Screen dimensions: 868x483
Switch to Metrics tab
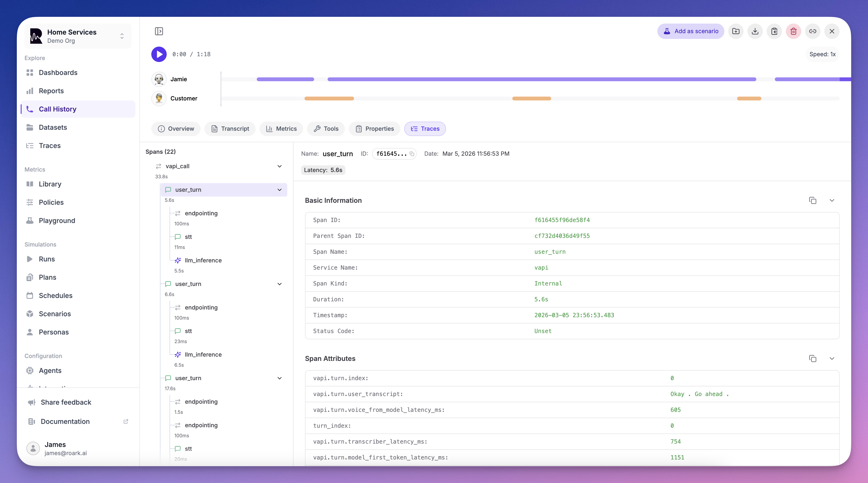281,129
